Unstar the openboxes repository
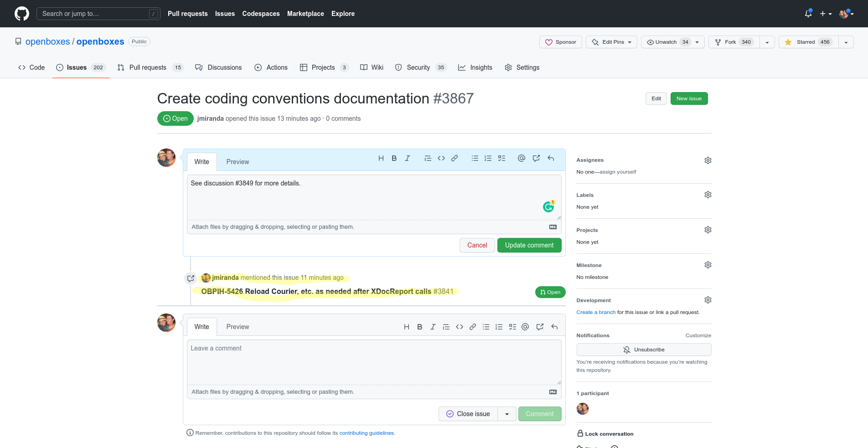The width and height of the screenshot is (868, 448). point(807,42)
